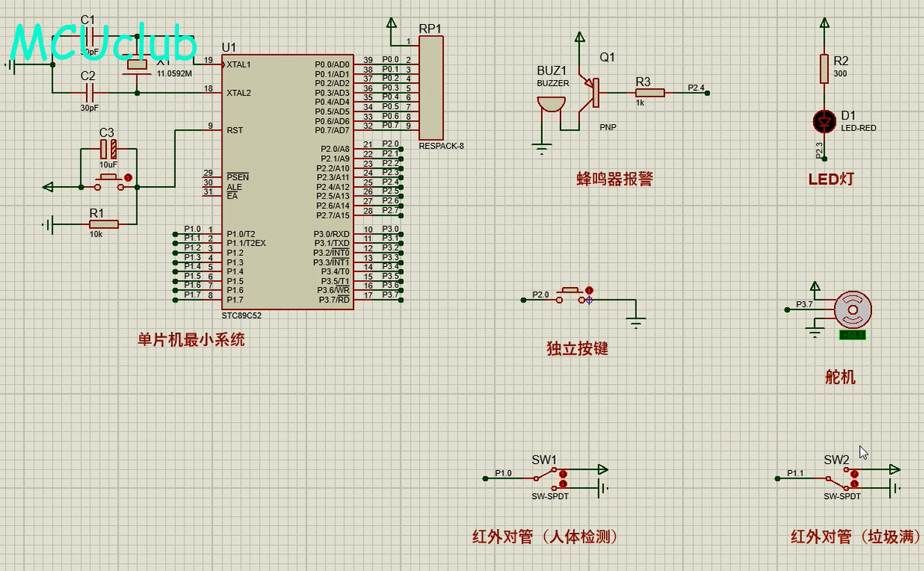
Task: Select the U1 STC89C52 microcontroller chip
Action: click(x=288, y=182)
